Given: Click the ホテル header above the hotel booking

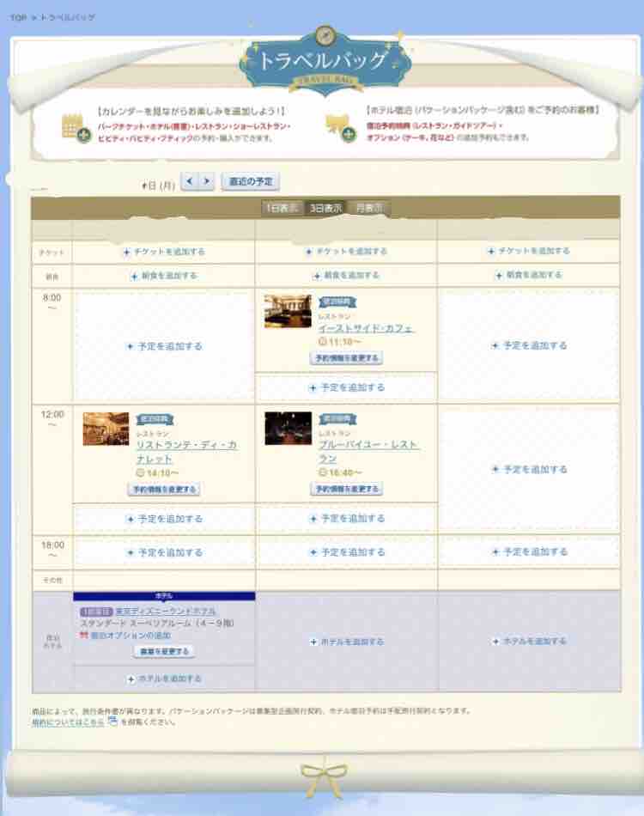Looking at the screenshot, I should pos(164,596).
